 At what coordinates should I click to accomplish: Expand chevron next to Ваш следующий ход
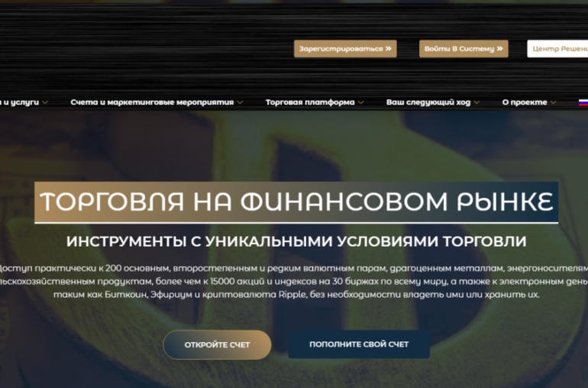(x=477, y=102)
